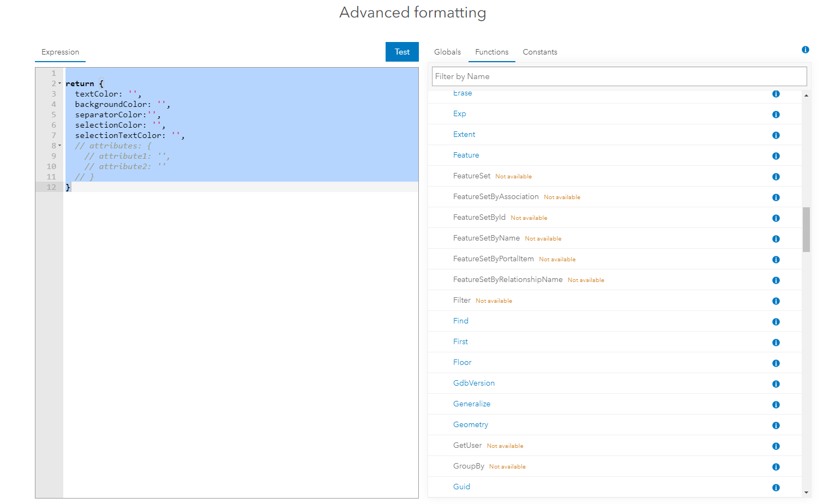Insert the Geometry function link
This screenshot has width=823, height=504.
point(470,424)
